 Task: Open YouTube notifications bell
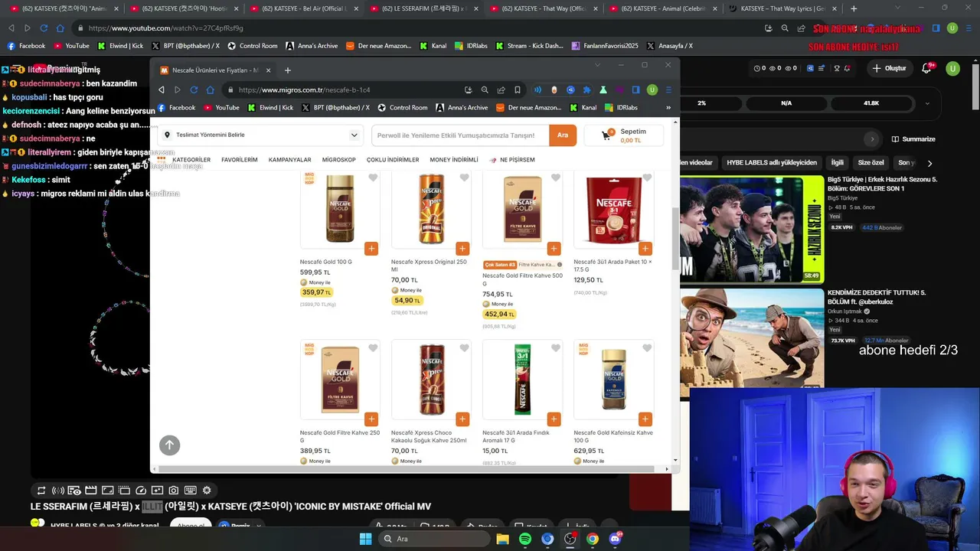click(x=926, y=68)
